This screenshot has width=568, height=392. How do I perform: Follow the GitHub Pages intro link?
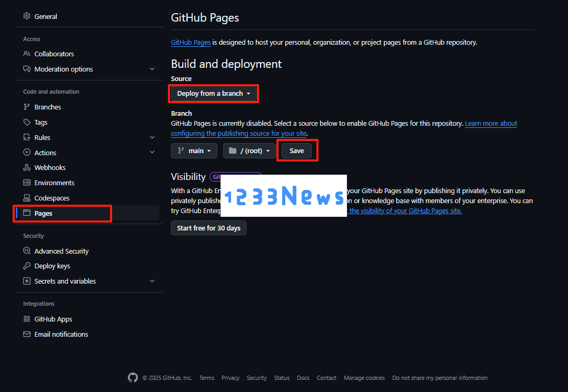tap(191, 42)
